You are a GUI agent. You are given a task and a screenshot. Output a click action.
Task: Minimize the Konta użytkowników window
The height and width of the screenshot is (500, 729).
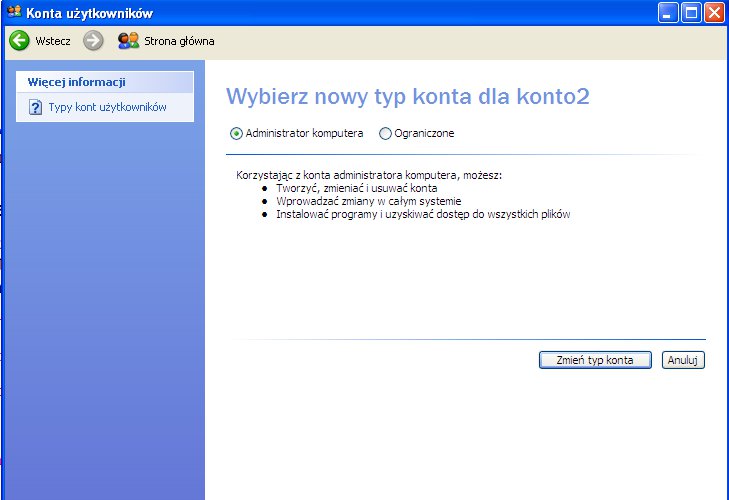tap(668, 12)
